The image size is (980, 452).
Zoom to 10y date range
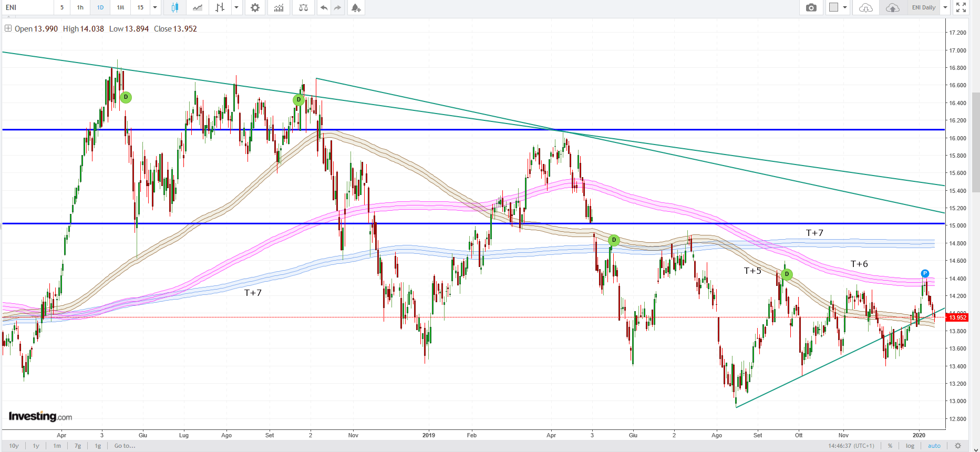14,446
